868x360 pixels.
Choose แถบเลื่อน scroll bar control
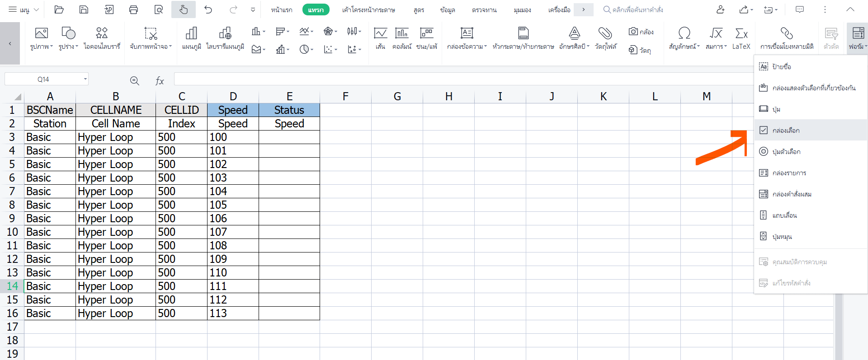point(811,215)
